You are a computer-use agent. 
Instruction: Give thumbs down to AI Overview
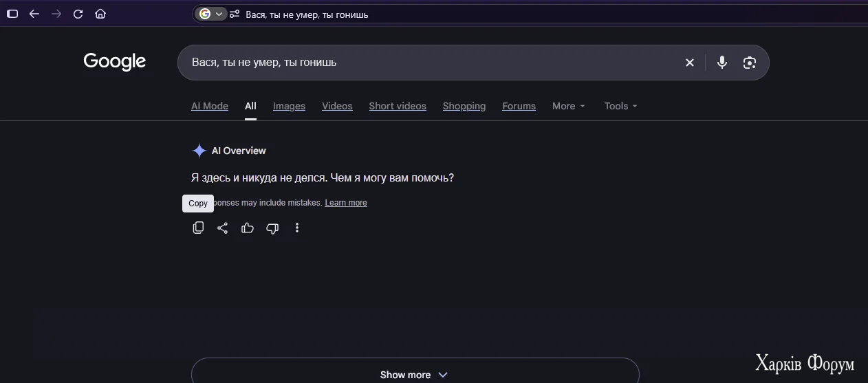[272, 228]
